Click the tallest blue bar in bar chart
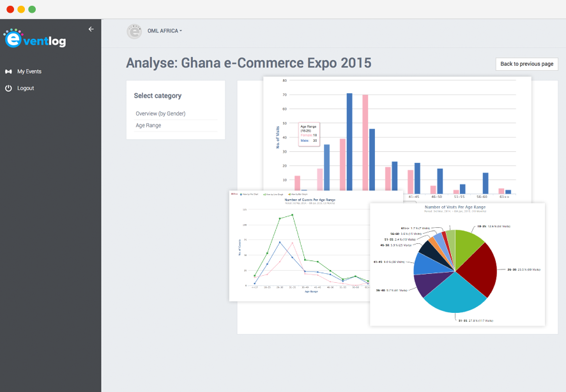This screenshot has width=566, height=392. point(349,142)
